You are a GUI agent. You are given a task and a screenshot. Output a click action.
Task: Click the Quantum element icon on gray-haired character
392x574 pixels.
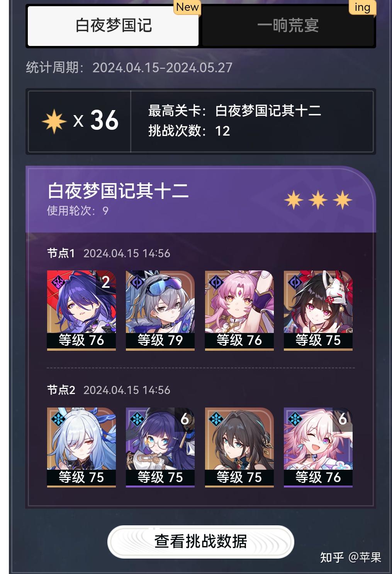[x=137, y=282]
